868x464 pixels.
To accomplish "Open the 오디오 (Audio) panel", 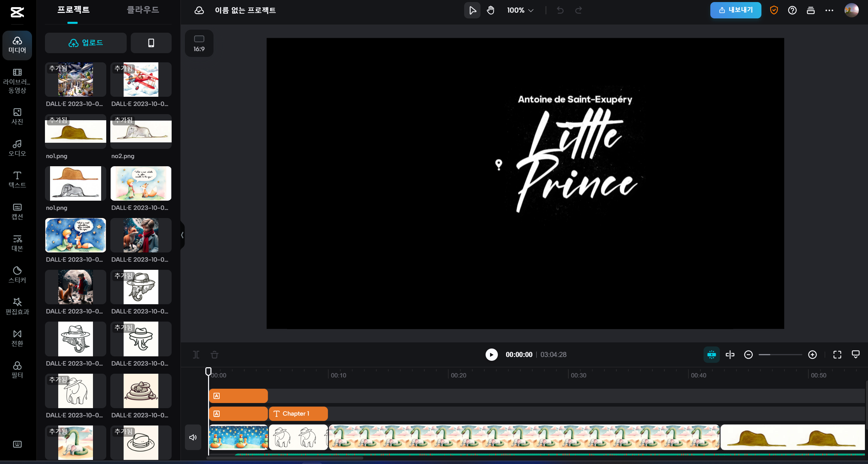I will click(x=17, y=148).
